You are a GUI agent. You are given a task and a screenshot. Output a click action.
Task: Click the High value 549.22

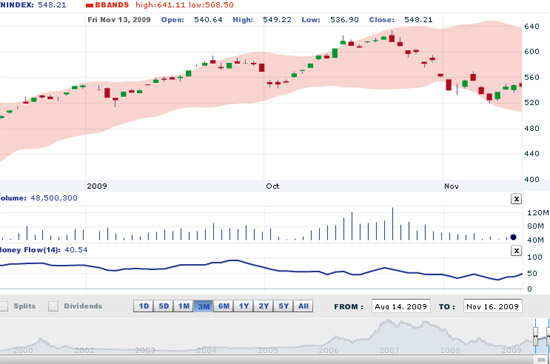[x=277, y=20]
